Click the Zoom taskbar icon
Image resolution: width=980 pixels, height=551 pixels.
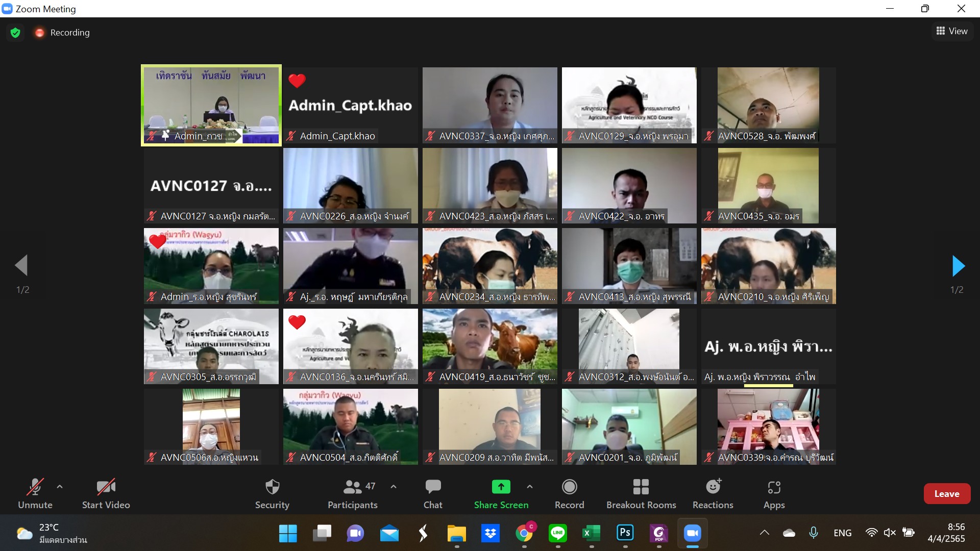pyautogui.click(x=692, y=533)
